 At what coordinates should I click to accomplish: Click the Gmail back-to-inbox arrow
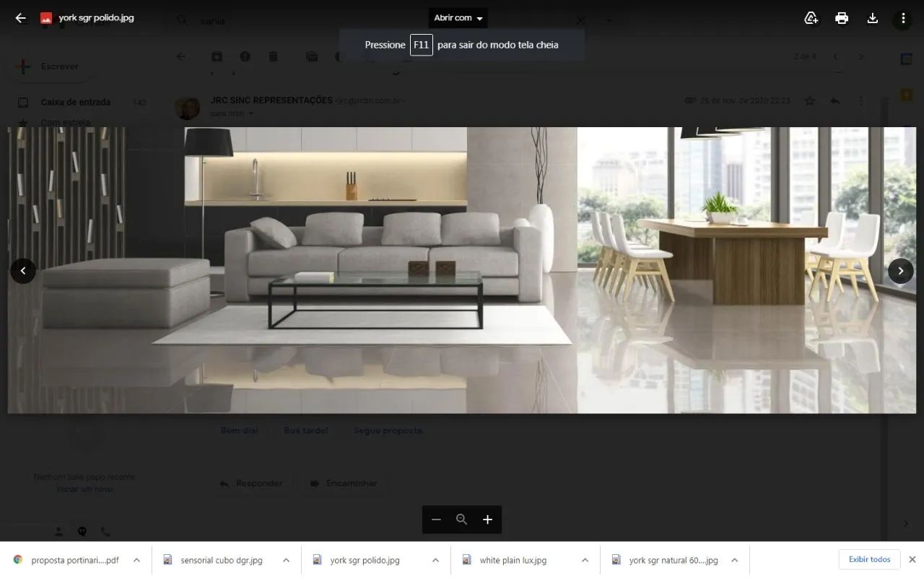pyautogui.click(x=181, y=56)
